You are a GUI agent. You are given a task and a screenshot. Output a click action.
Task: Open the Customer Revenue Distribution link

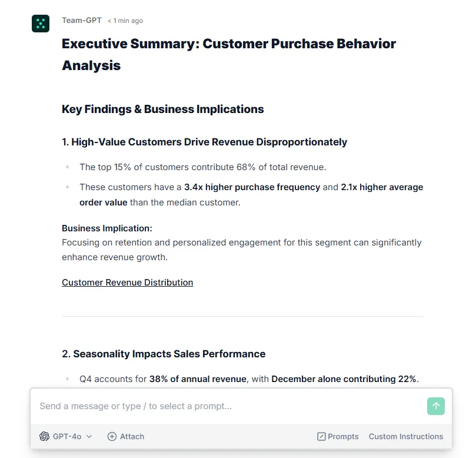point(128,283)
